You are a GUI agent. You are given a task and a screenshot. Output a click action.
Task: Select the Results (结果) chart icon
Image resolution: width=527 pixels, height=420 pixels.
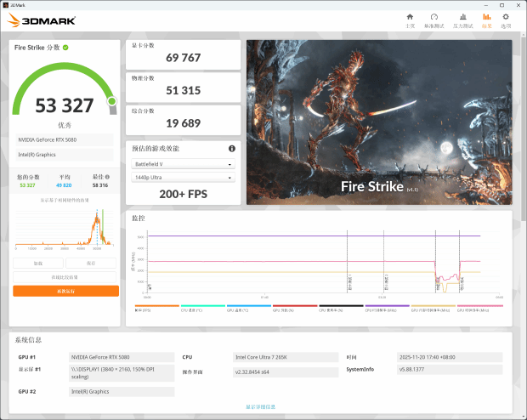(x=486, y=19)
